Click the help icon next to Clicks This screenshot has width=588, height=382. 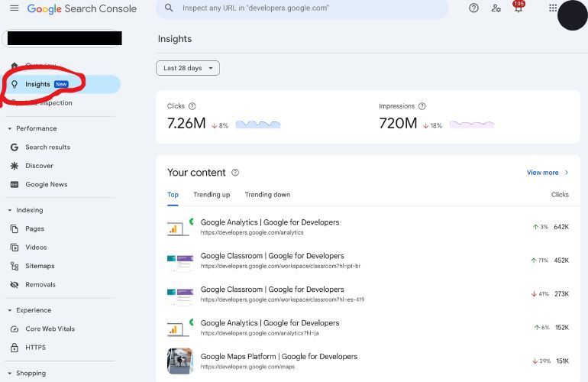click(x=192, y=106)
